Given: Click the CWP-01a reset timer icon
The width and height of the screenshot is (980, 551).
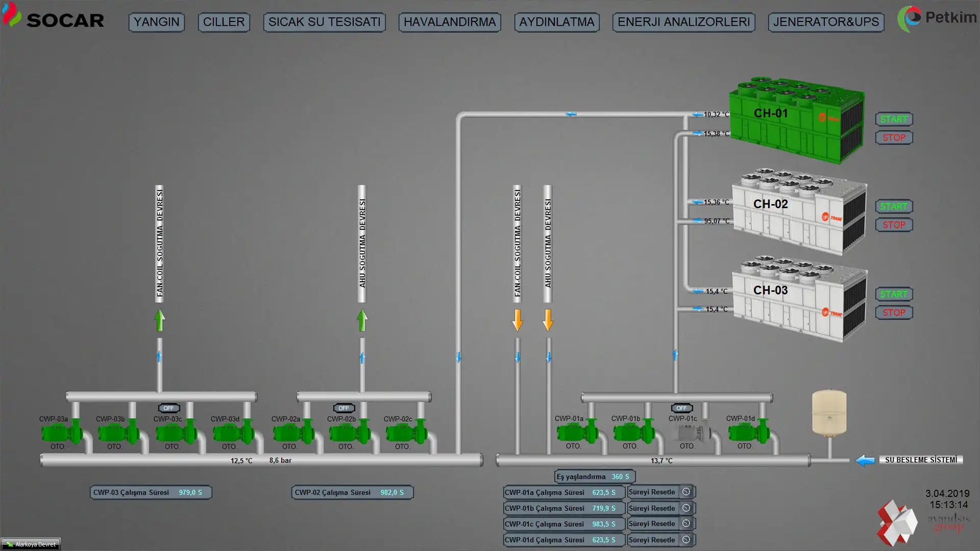Looking at the screenshot, I should tap(686, 492).
